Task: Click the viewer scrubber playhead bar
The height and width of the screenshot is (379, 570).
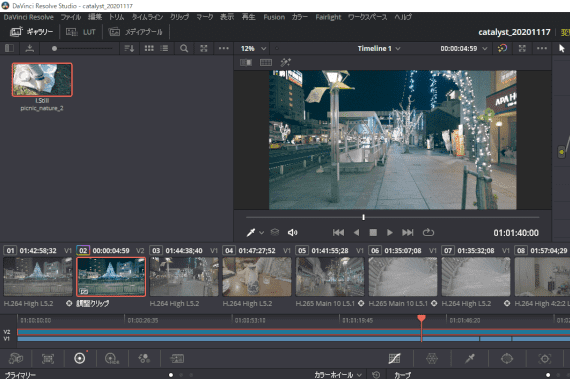Action: 363,217
